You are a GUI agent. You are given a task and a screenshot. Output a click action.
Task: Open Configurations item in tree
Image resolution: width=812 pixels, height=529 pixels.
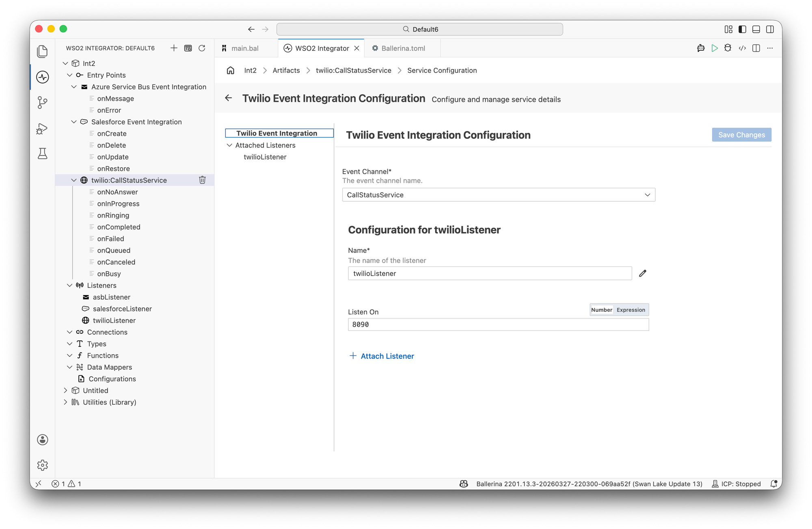[x=112, y=379]
